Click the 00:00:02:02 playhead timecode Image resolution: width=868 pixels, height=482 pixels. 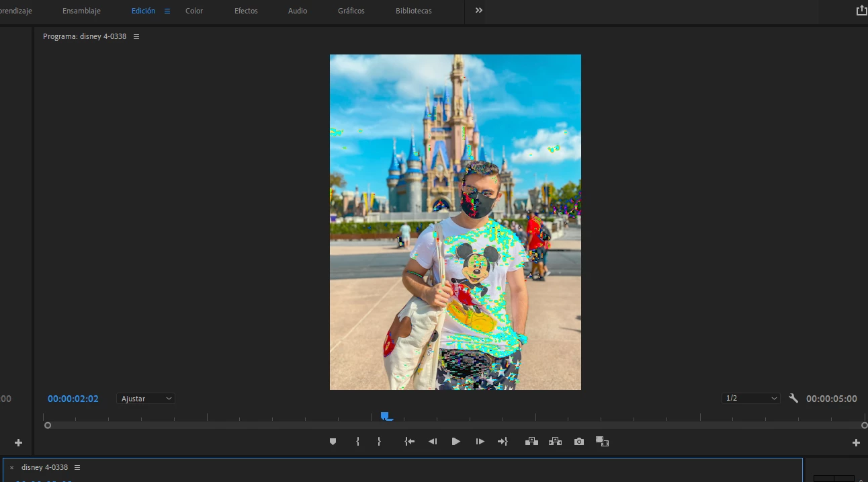tap(73, 399)
